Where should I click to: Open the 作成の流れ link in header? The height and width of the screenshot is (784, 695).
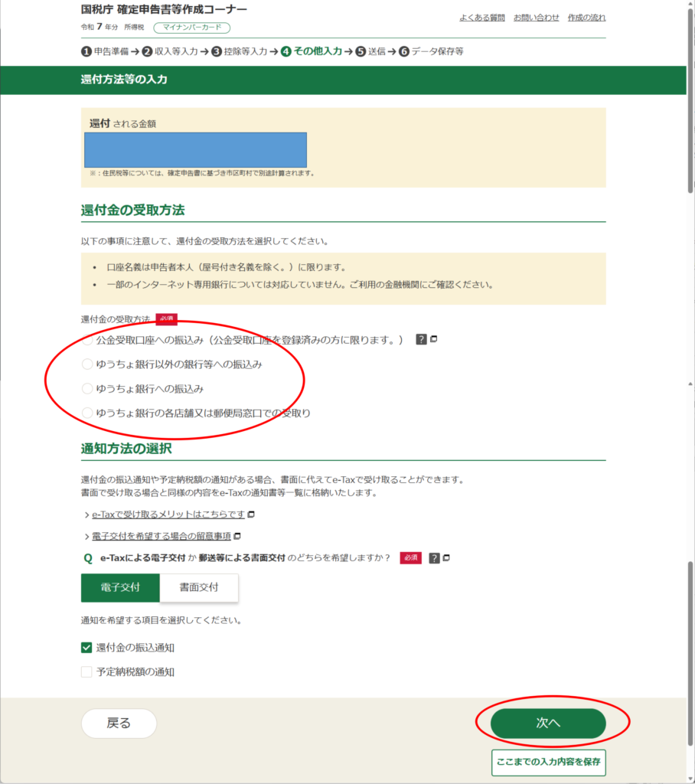point(586,17)
